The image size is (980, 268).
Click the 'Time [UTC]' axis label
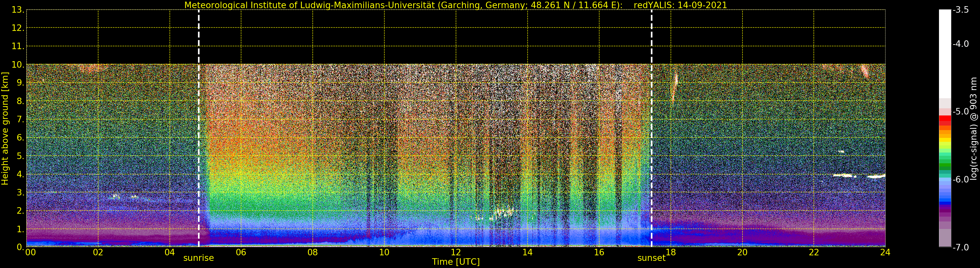(456, 261)
